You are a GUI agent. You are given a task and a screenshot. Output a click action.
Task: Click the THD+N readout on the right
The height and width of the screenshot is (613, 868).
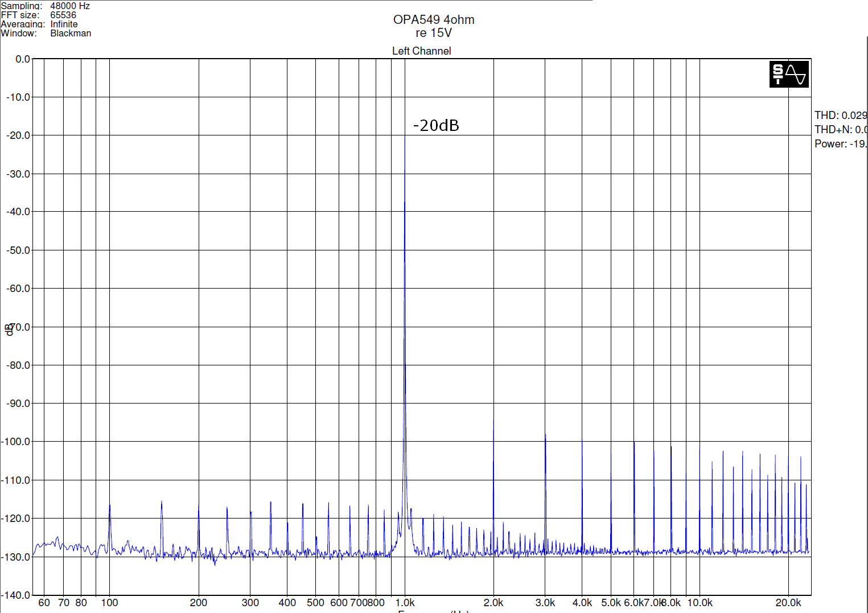841,129
